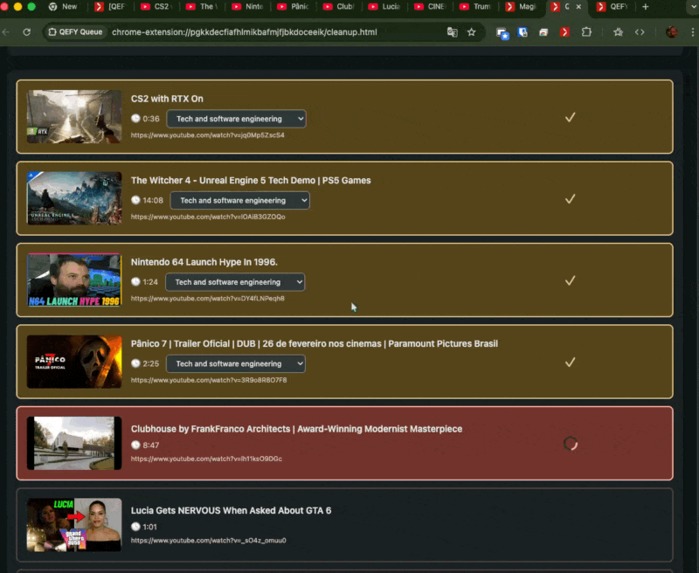
Task: Open a new browser tab
Action: tap(645, 7)
